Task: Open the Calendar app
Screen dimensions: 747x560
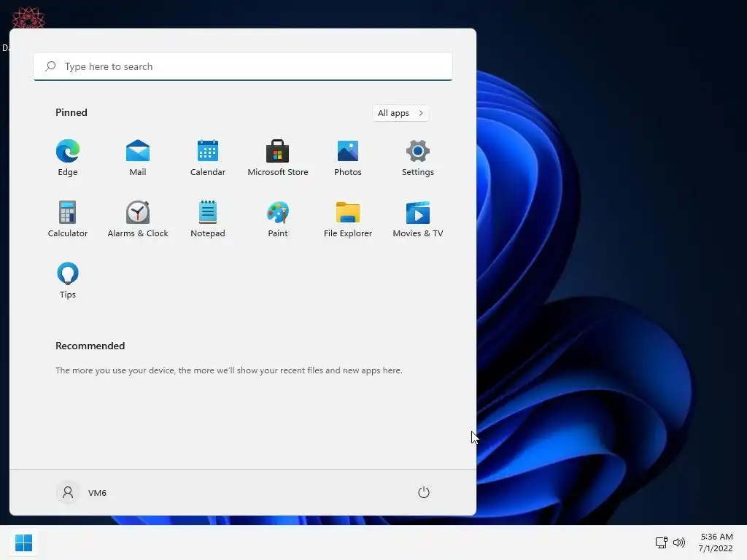Action: pyautogui.click(x=208, y=158)
